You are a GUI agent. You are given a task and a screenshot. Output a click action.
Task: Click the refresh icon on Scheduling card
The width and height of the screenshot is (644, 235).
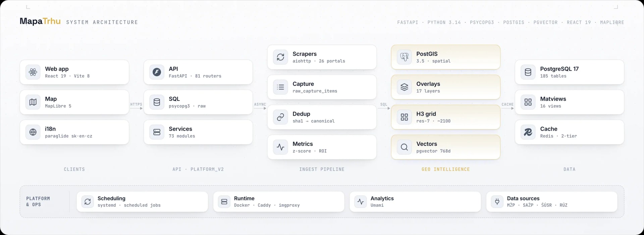tap(88, 201)
